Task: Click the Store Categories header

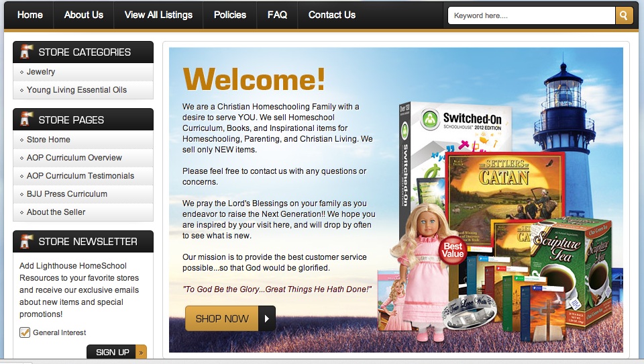Action: tap(83, 52)
